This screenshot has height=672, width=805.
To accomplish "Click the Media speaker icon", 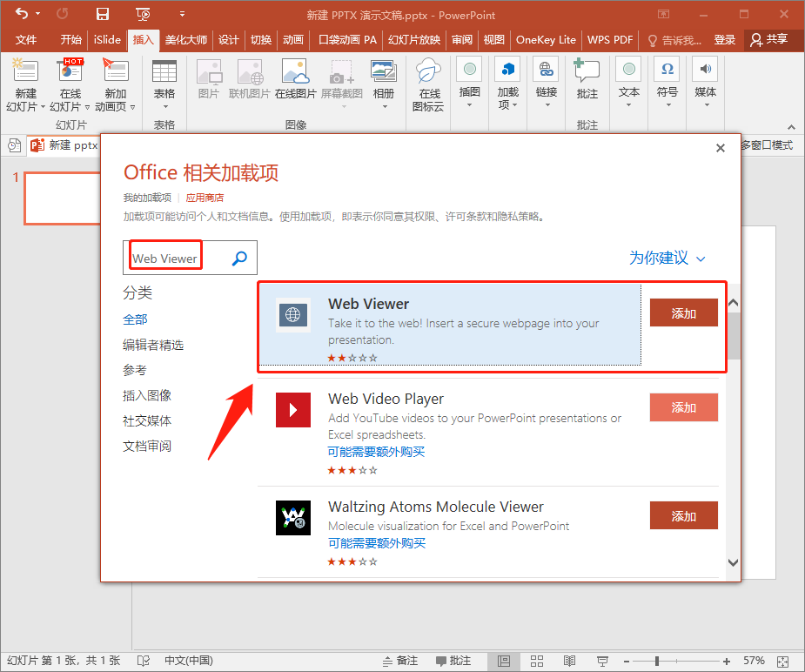I will point(706,70).
